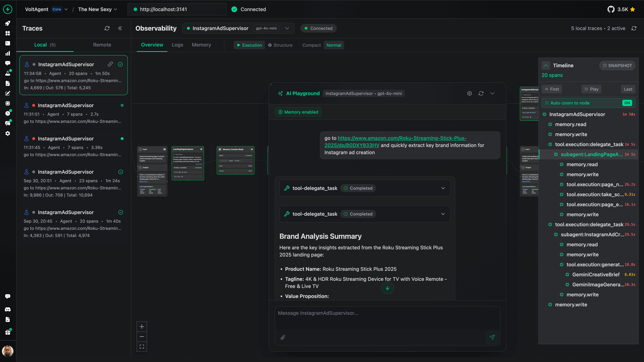Zoom in the canvas with plus button

[x=142, y=327]
